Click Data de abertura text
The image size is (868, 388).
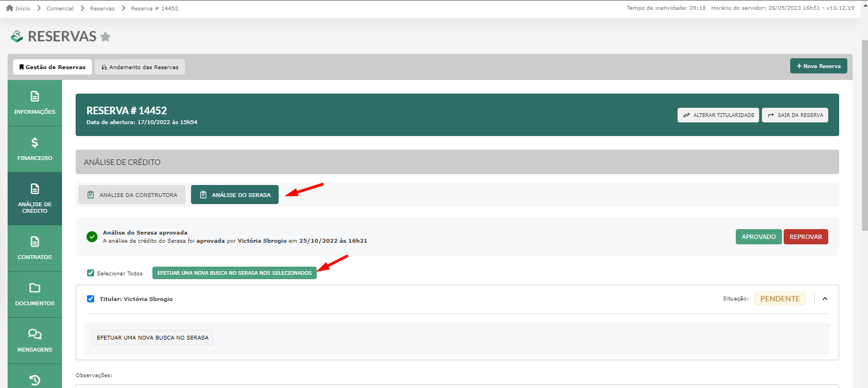(141, 122)
